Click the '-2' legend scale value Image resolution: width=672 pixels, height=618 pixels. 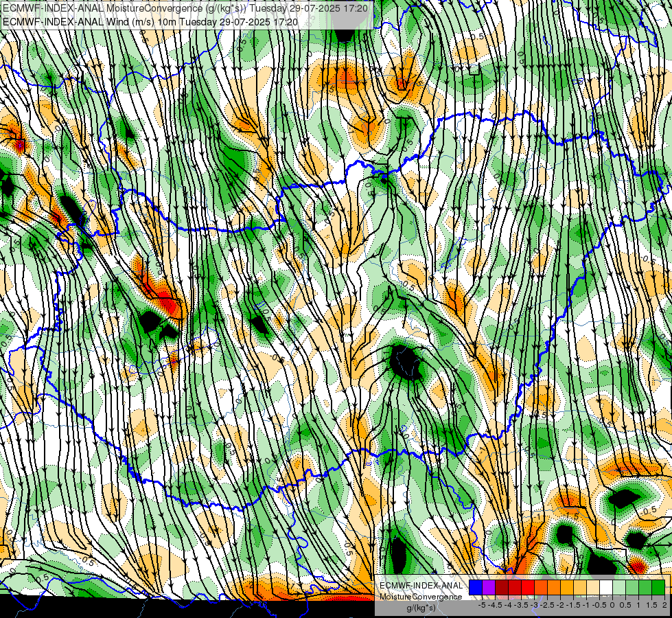tap(560, 605)
